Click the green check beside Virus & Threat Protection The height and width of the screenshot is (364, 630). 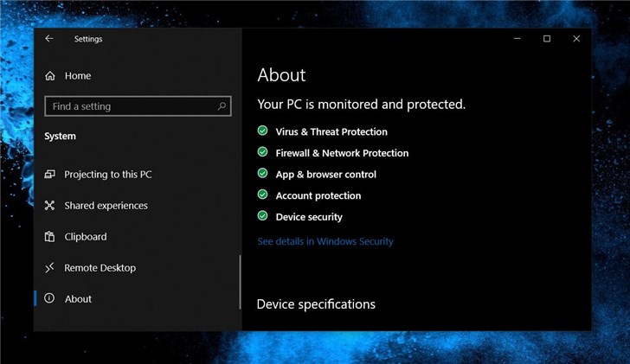click(x=262, y=131)
